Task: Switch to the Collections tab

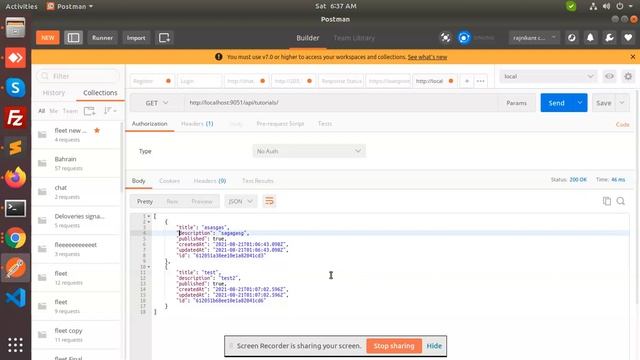Action: (x=100, y=93)
